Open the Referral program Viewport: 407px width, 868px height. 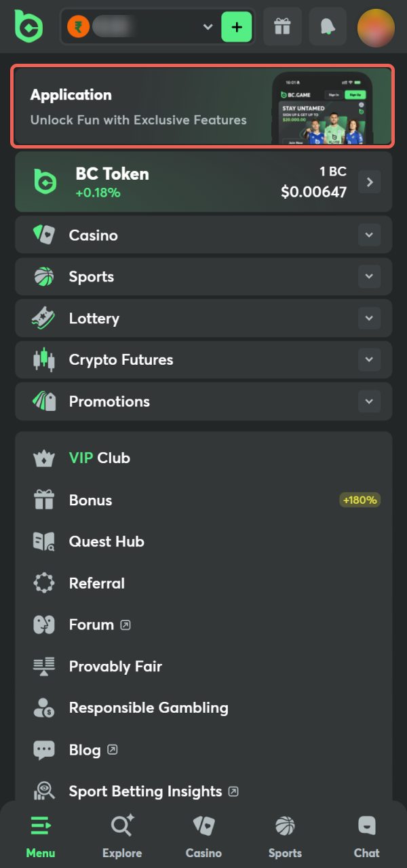pos(97,583)
